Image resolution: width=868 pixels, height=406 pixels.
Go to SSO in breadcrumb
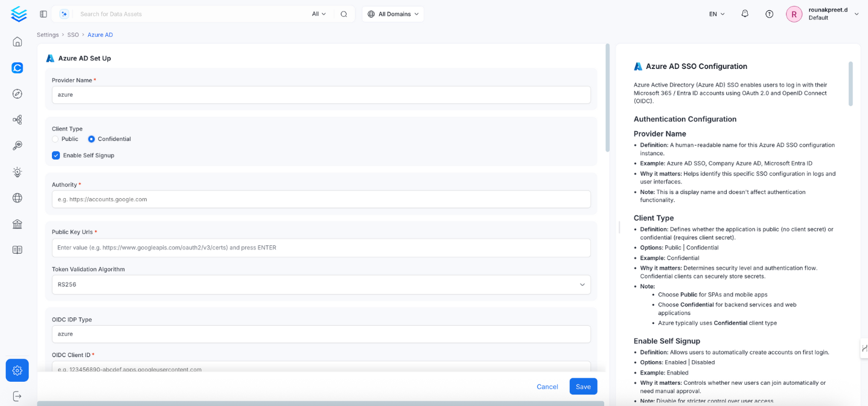tap(73, 35)
